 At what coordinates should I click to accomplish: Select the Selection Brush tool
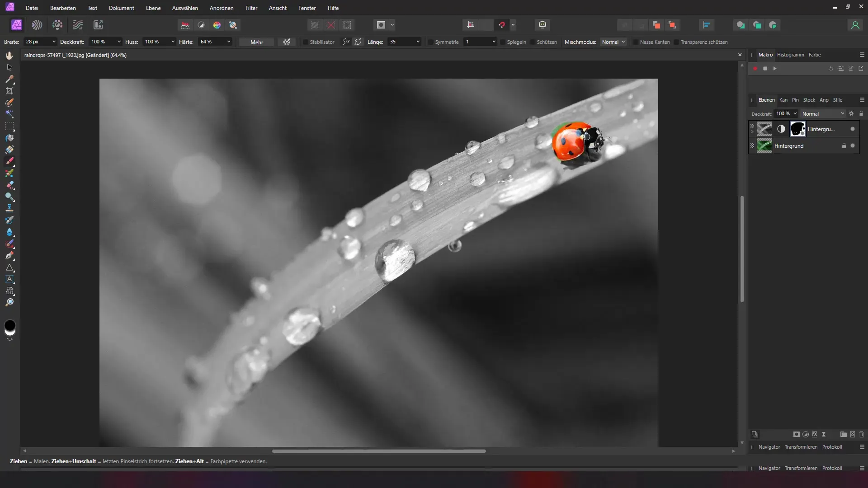click(x=9, y=103)
